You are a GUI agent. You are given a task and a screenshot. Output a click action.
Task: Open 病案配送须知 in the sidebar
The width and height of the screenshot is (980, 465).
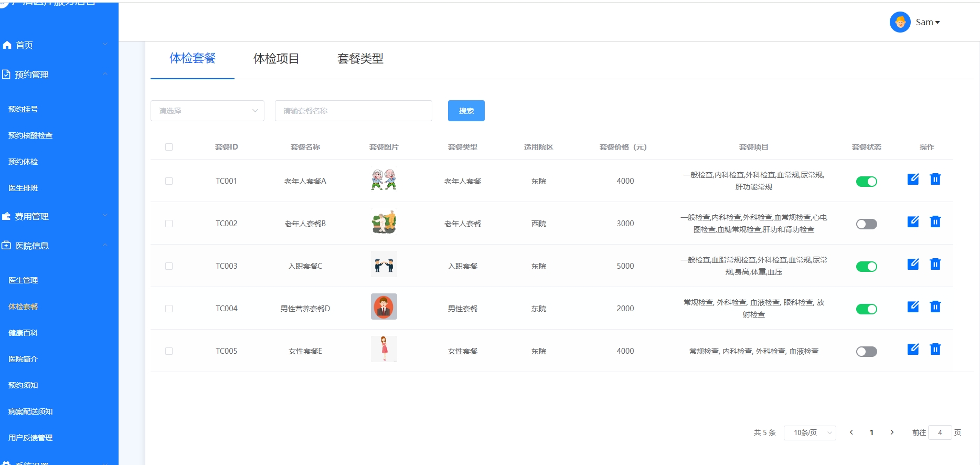30,411
